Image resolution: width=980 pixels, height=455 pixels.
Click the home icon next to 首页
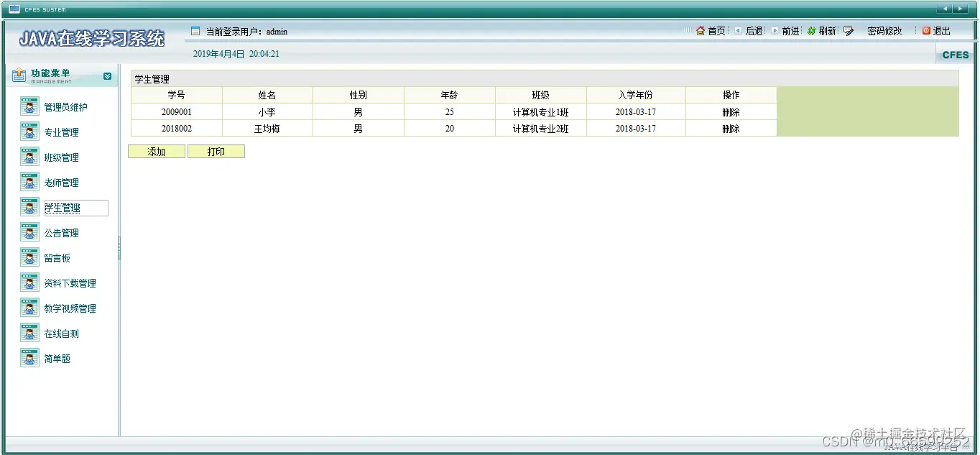701,31
